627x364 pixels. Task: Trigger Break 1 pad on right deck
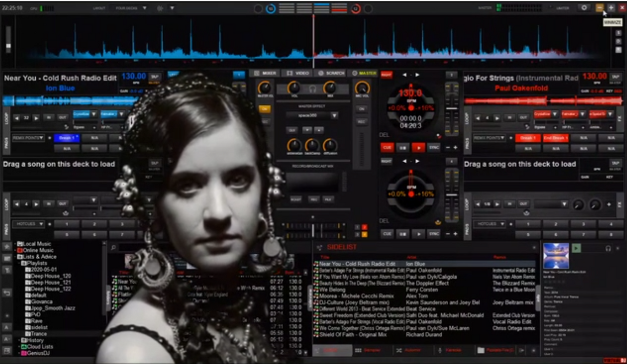click(x=527, y=138)
